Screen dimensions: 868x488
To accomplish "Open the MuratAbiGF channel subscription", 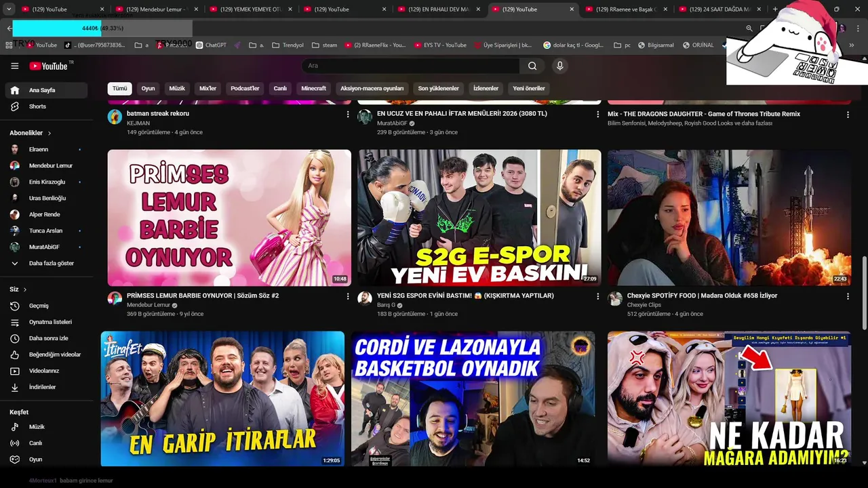I will [46, 247].
